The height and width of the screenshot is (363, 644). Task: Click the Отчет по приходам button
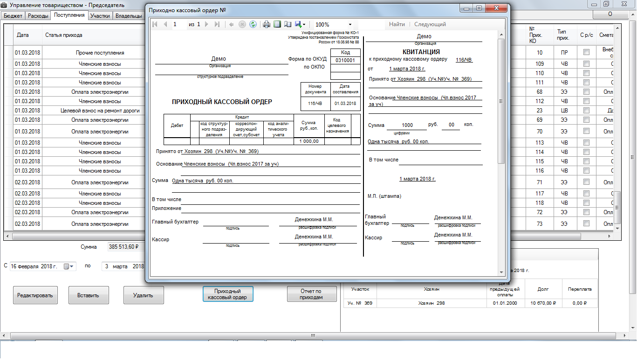[x=311, y=294]
